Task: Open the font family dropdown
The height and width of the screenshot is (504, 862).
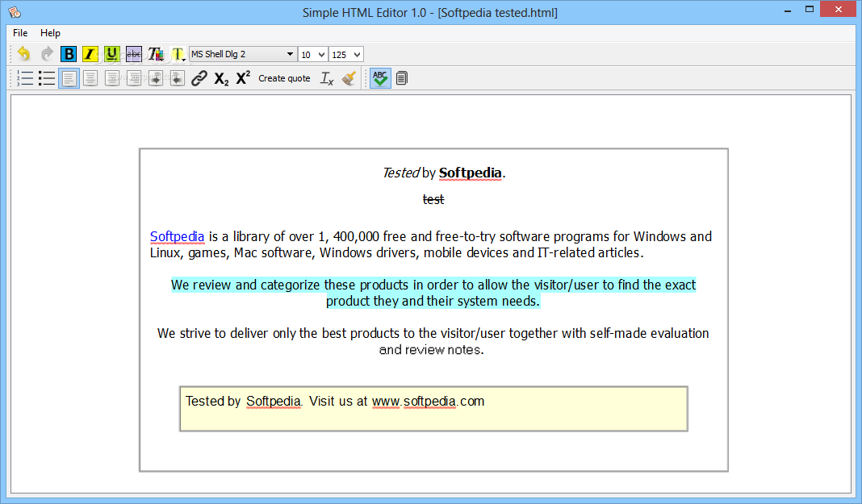Action: [242, 54]
